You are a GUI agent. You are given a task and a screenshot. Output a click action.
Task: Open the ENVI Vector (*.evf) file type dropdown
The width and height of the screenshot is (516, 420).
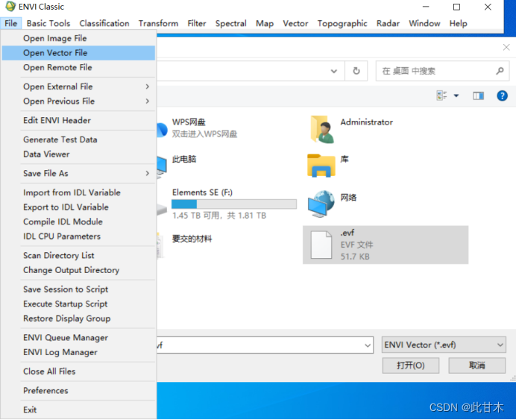click(x=444, y=345)
